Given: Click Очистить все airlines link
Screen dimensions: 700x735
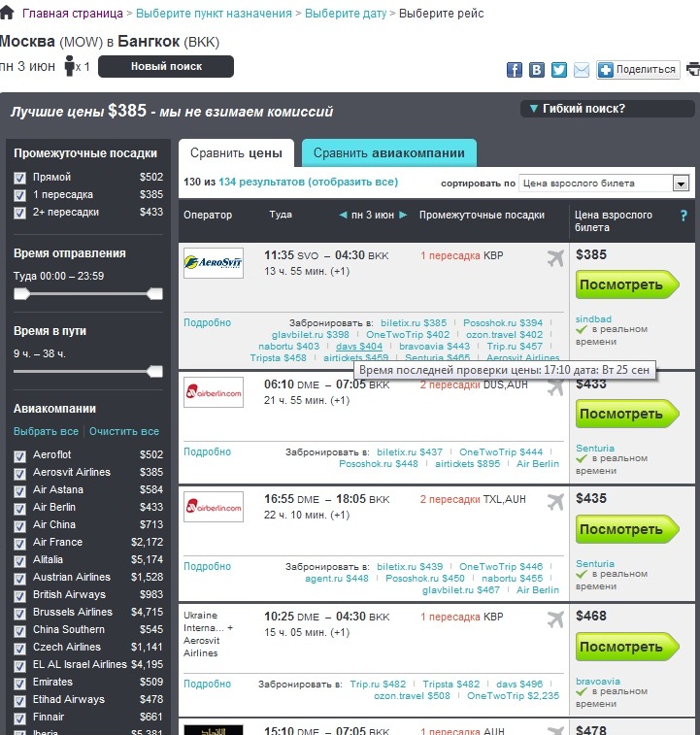Looking at the screenshot, I should coord(124,431).
